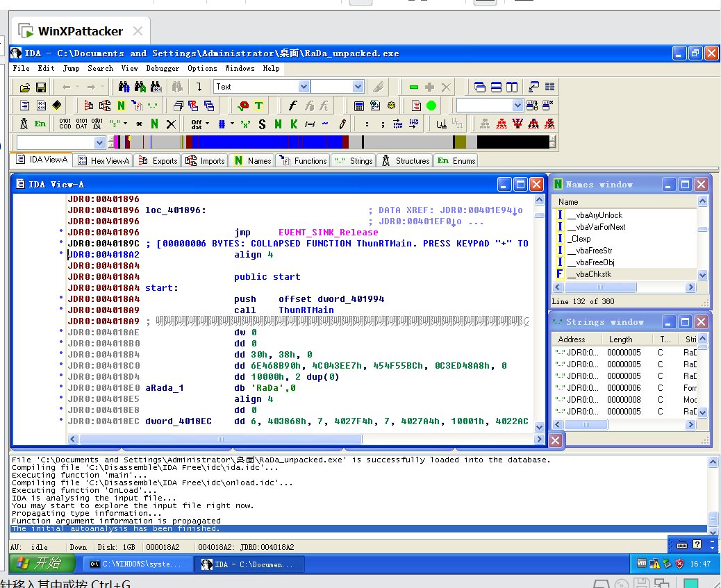This screenshot has width=721, height=588.
Task: Open the calculator icon
Action: (359, 106)
